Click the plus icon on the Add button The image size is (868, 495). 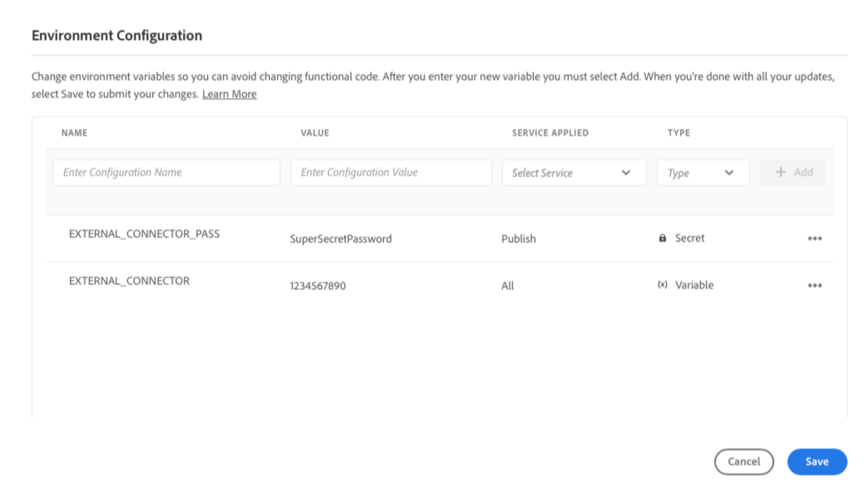pos(781,172)
